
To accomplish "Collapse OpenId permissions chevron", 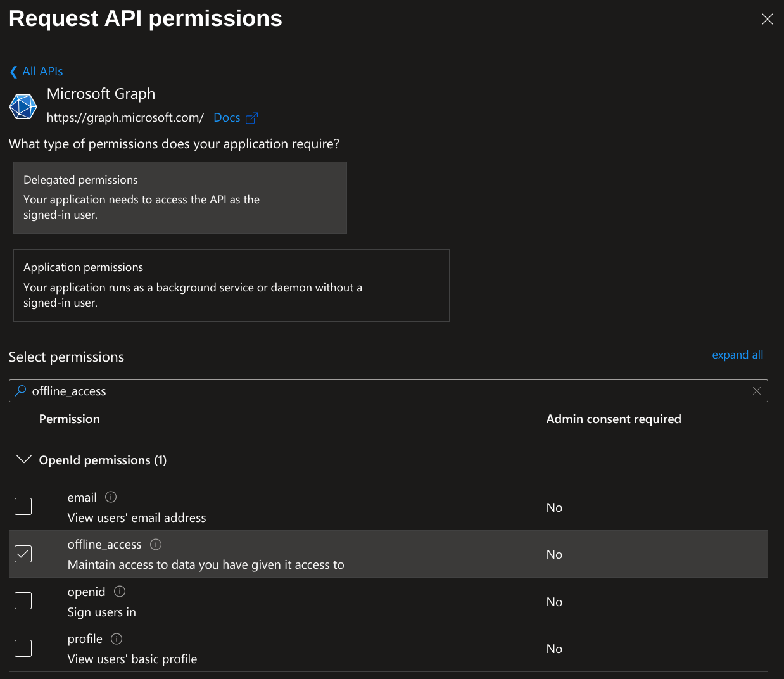I will point(23,460).
